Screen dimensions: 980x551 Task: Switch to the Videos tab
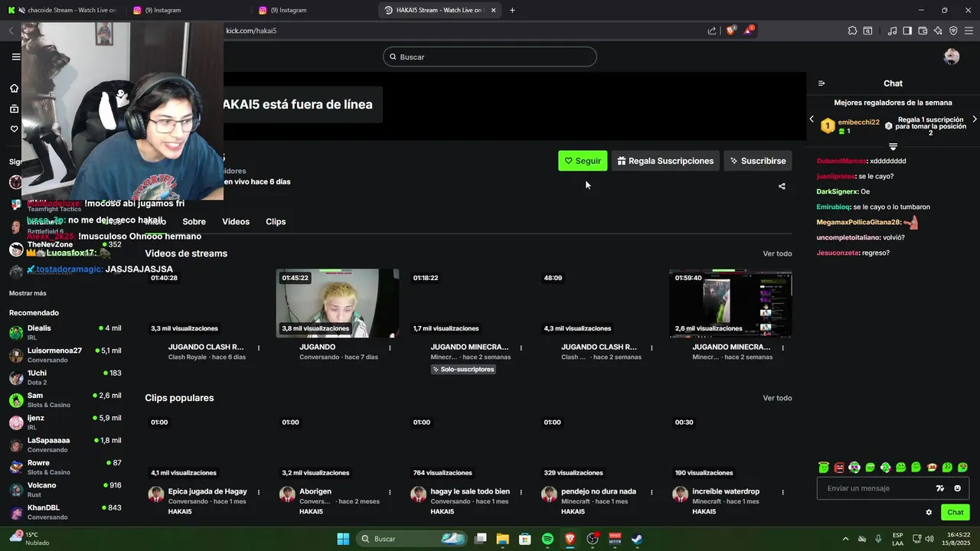236,222
